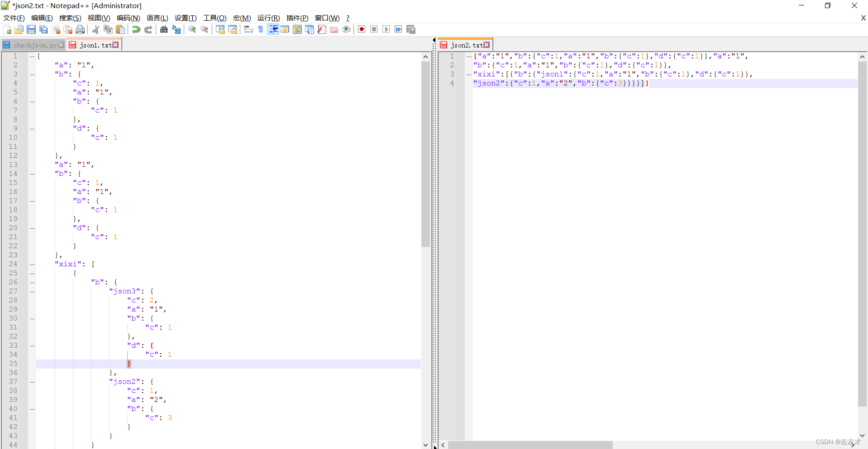The height and width of the screenshot is (449, 868).
Task: Run macro multiple times icon
Action: (x=398, y=29)
